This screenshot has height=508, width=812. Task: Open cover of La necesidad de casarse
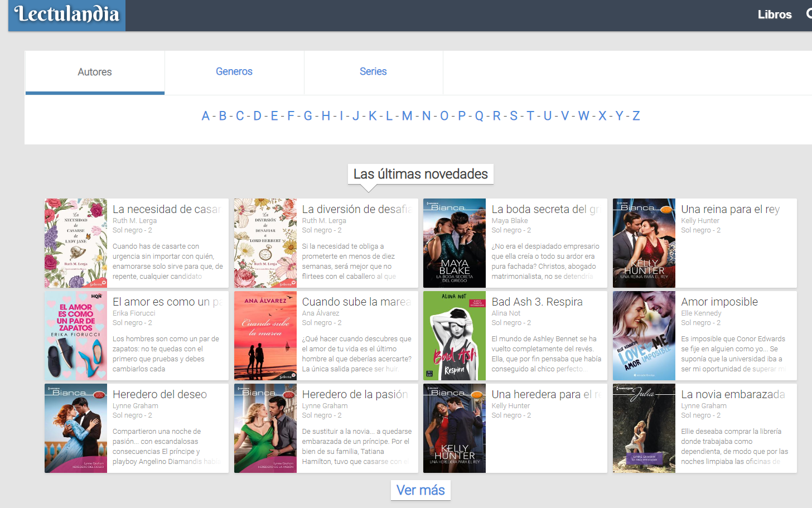point(76,243)
